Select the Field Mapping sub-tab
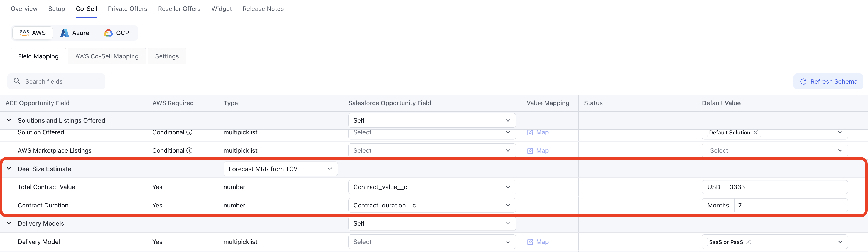The width and height of the screenshot is (868, 252). 38,56
